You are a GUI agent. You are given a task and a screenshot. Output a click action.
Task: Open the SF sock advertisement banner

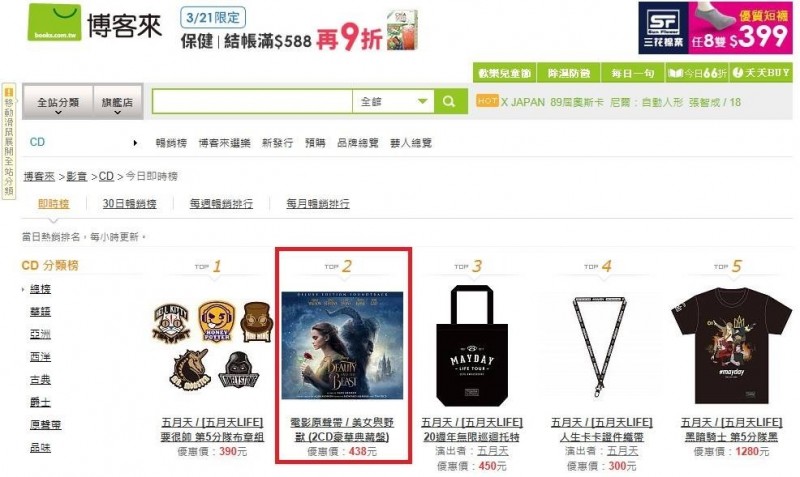point(715,28)
